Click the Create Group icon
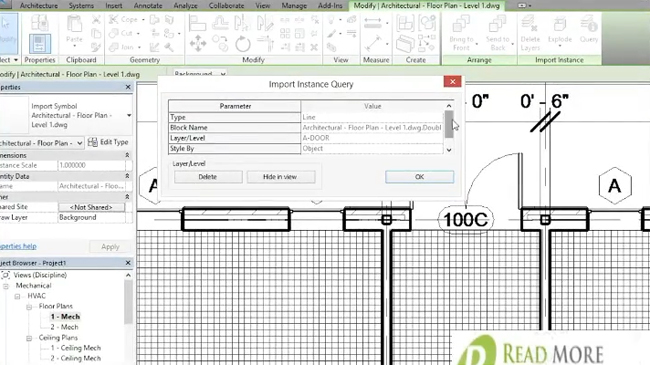 (427, 22)
